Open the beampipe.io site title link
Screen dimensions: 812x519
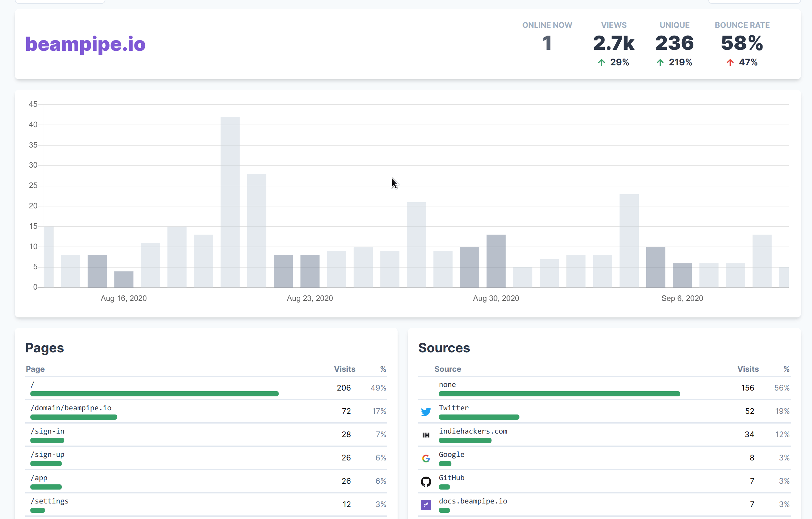[85, 44]
